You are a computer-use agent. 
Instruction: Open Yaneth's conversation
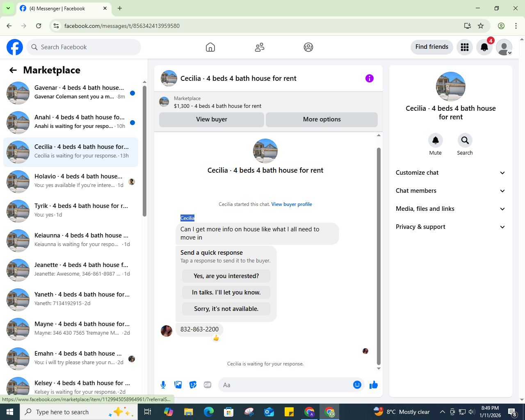pyautogui.click(x=71, y=300)
